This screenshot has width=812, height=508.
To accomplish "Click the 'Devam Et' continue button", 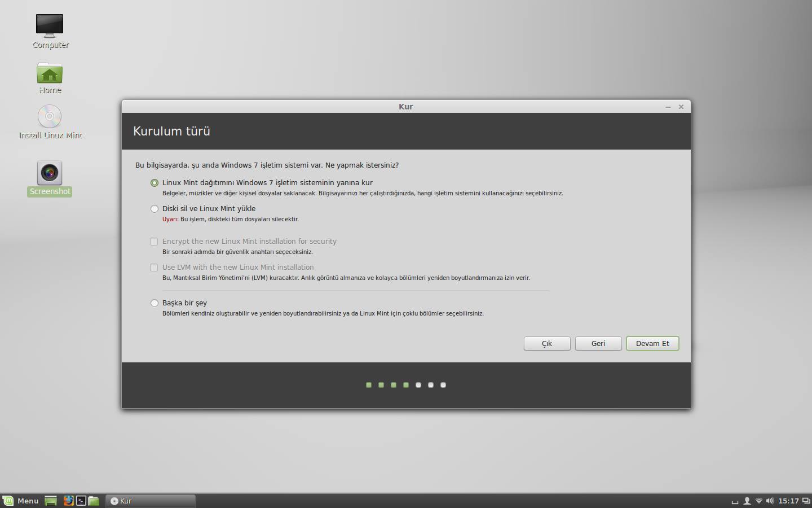I will point(652,344).
